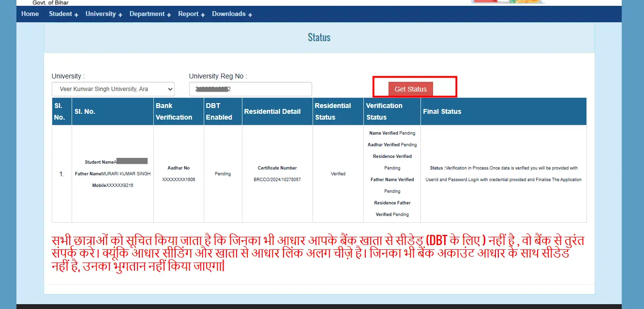
Task: Click certificate number BRCCO/2024/10278057
Action: point(277,180)
